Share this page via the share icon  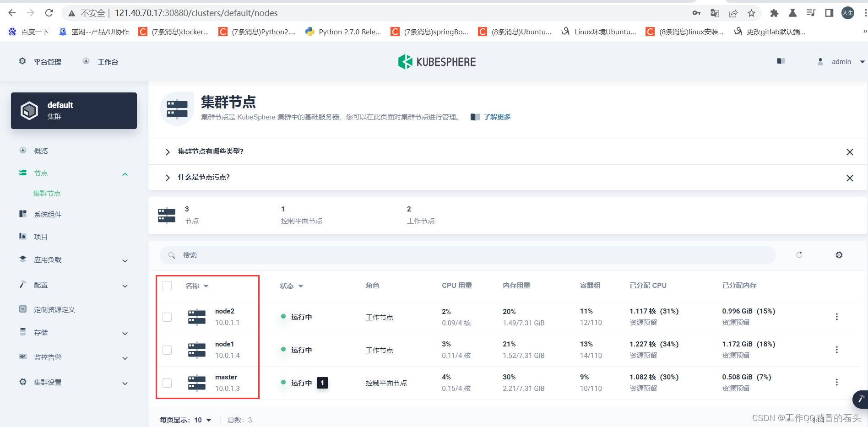[x=733, y=13]
